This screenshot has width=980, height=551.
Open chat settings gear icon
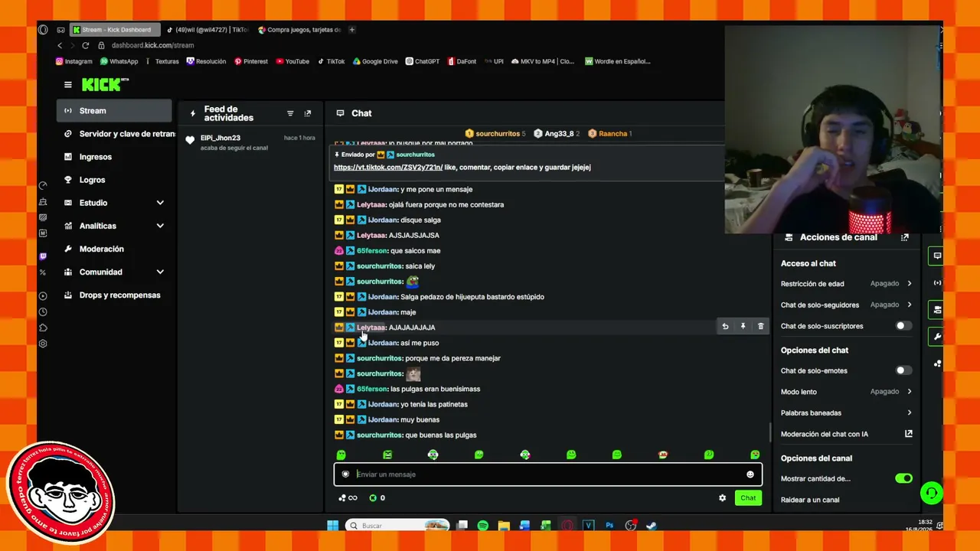722,498
